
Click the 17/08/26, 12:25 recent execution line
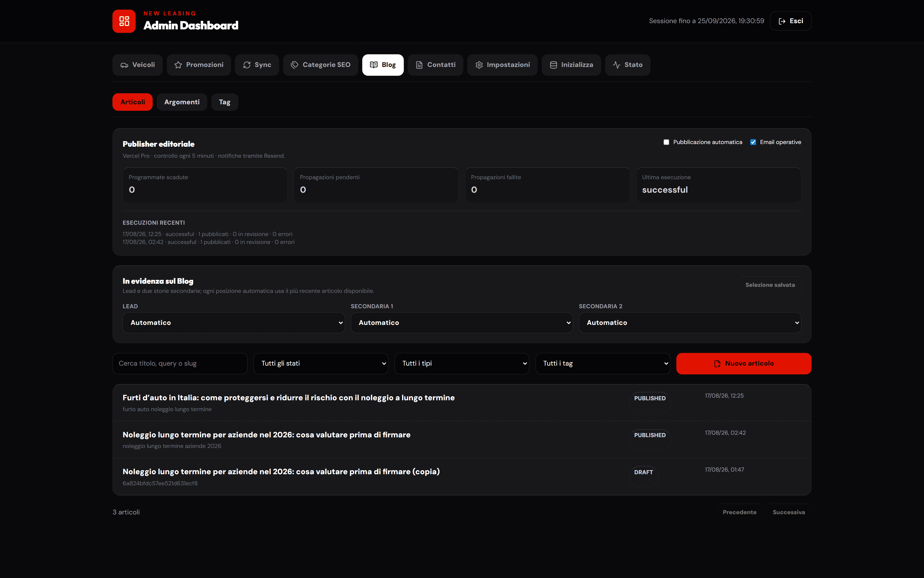click(207, 234)
